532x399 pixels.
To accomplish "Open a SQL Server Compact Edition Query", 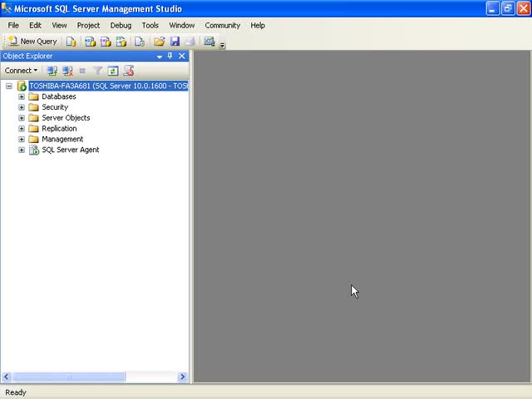I will click(140, 42).
